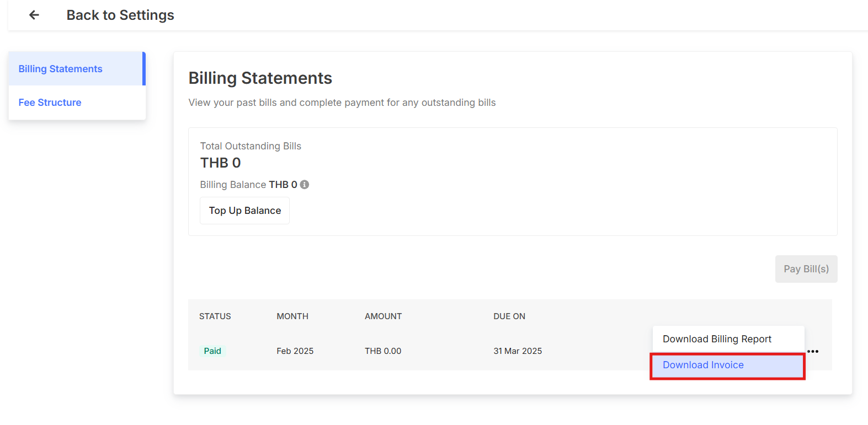Choose Download Billing Report from menu

click(728, 339)
